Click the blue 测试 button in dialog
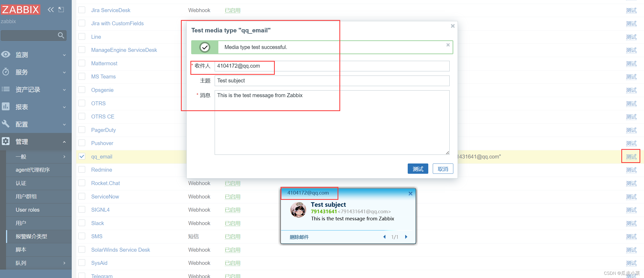The width and height of the screenshot is (644, 278). [418, 169]
